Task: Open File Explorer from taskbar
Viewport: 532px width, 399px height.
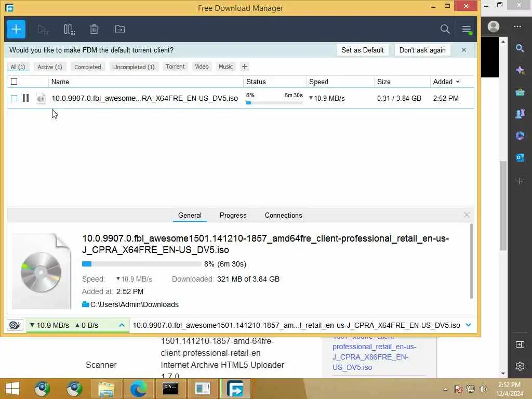Action: (107, 389)
